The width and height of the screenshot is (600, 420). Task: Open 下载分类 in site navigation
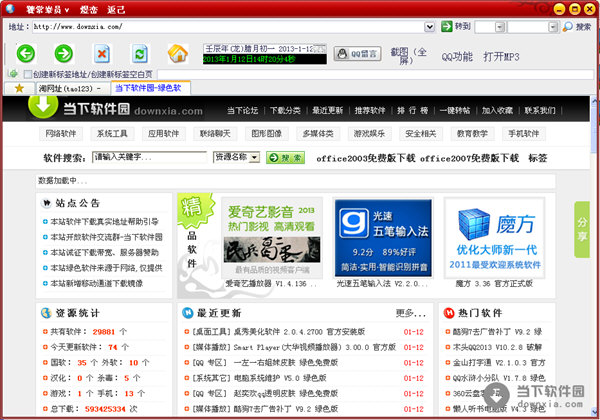click(x=285, y=111)
